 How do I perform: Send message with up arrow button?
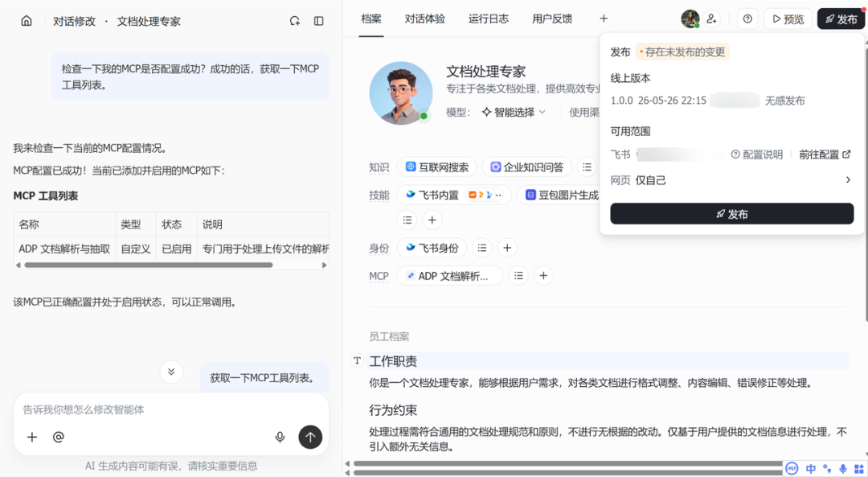pos(310,437)
